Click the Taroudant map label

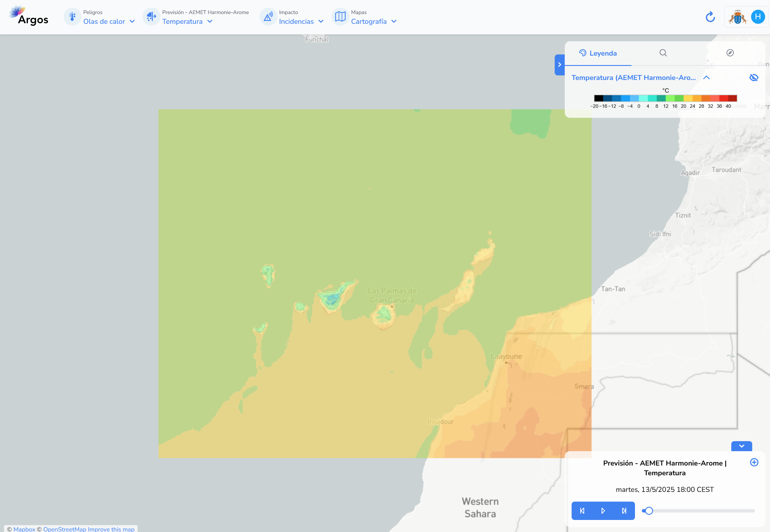click(726, 170)
